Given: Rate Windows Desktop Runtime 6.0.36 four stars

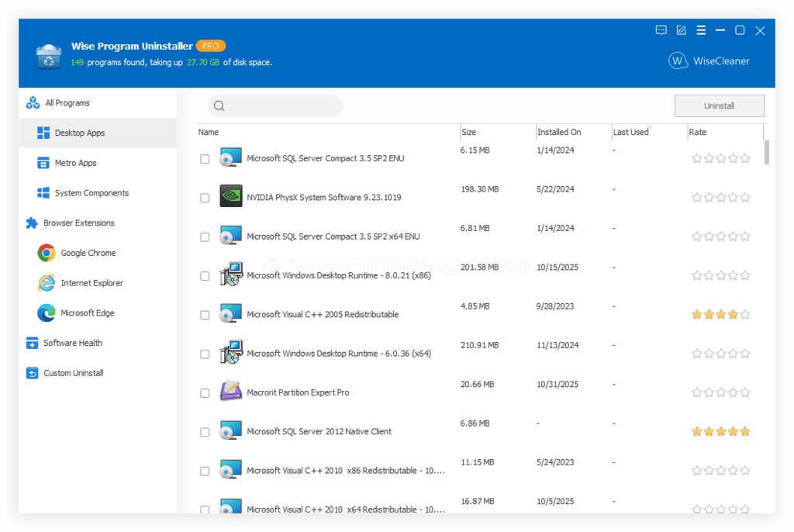Looking at the screenshot, I should point(733,354).
